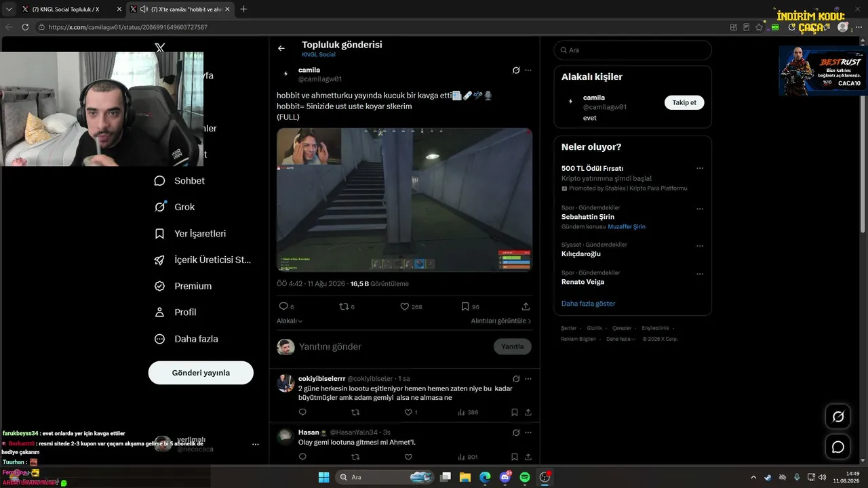Image resolution: width=868 pixels, height=488 pixels.
Task: Expand the Alakalı sort dropdown
Action: point(290,321)
